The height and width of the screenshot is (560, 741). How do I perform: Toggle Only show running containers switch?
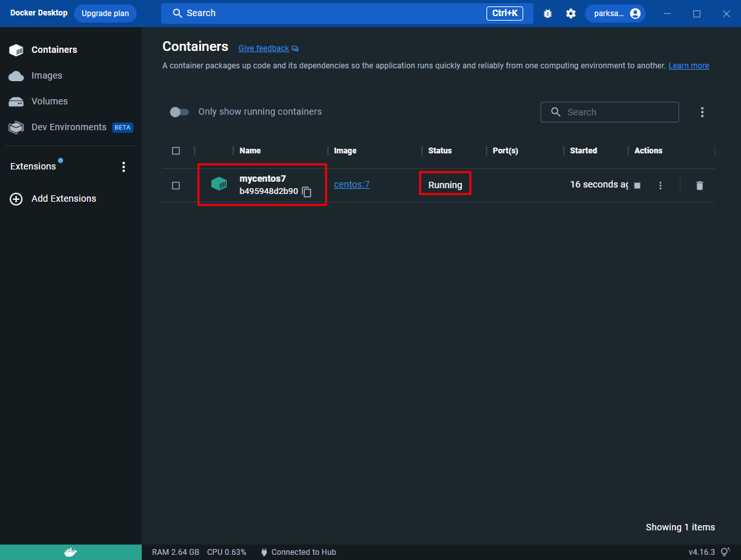click(x=179, y=112)
